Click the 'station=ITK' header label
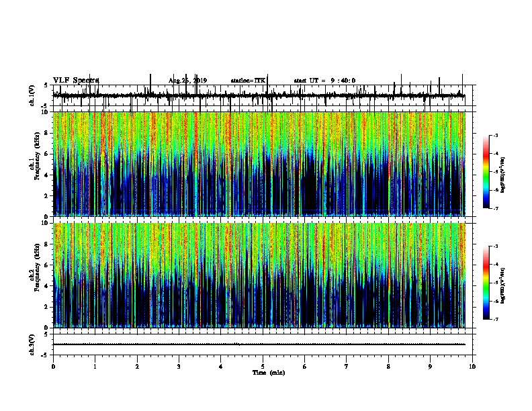Viewport: 532px width, 411px height. pyautogui.click(x=248, y=81)
